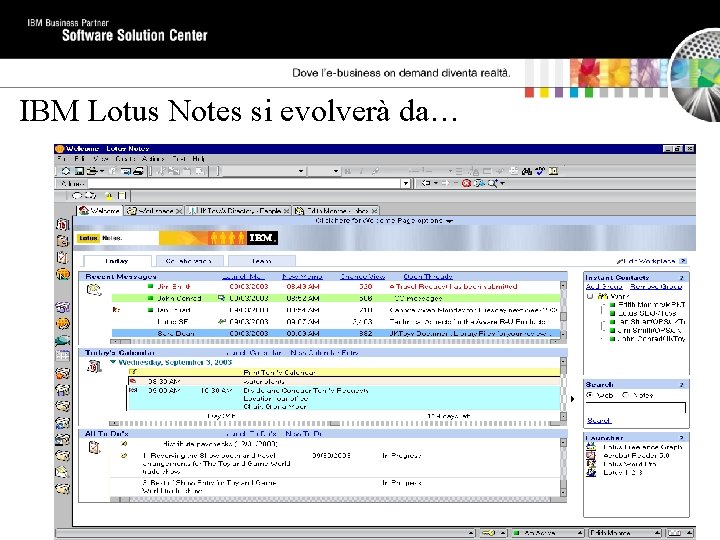Click the clipboard icon under All To Do's

tap(94, 447)
